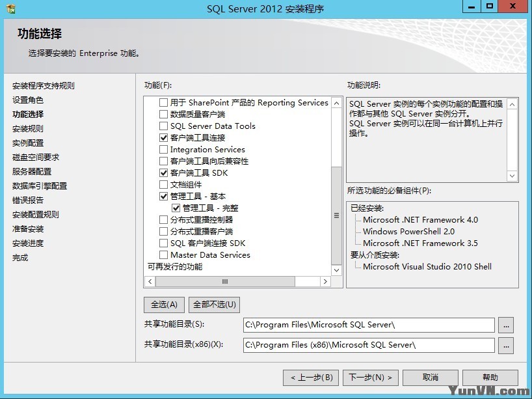This screenshot has width=532, height=399.
Task: Select 错误报告 step in sidebar
Action: pos(28,200)
